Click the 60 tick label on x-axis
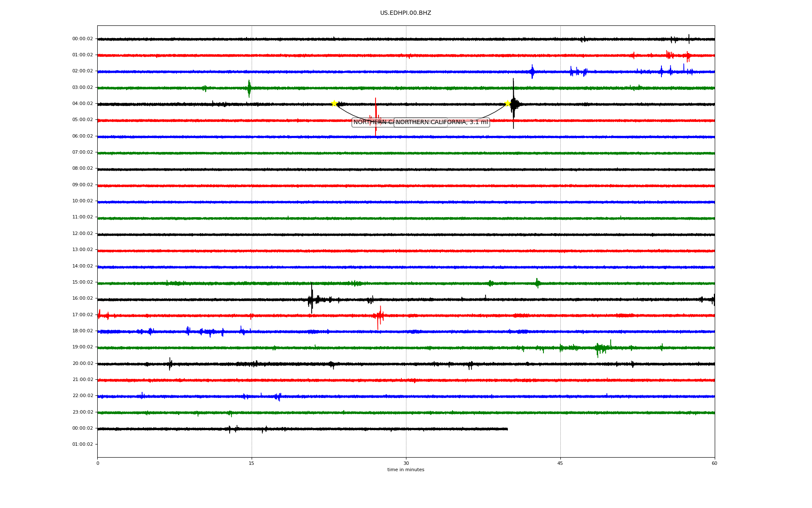 tap(714, 463)
